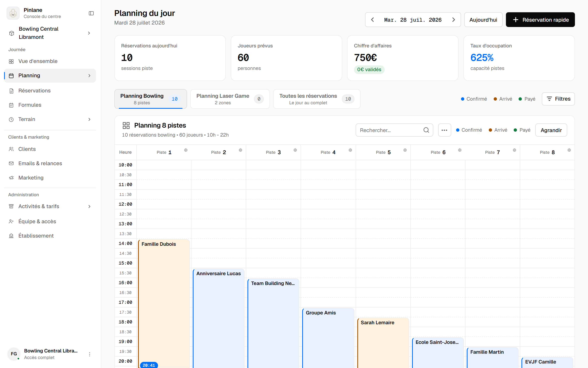Click the Formules icon
Viewport: 588px width, 368px height.
(11, 105)
